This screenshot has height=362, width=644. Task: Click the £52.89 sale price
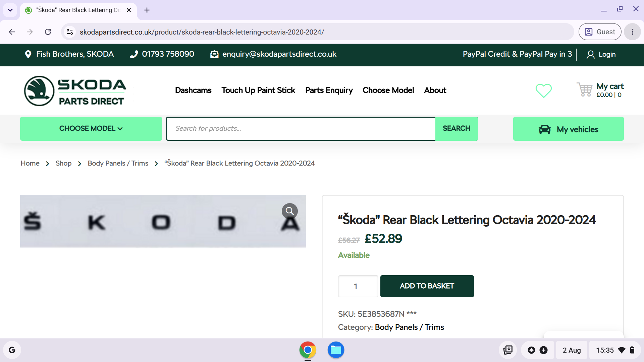click(383, 239)
